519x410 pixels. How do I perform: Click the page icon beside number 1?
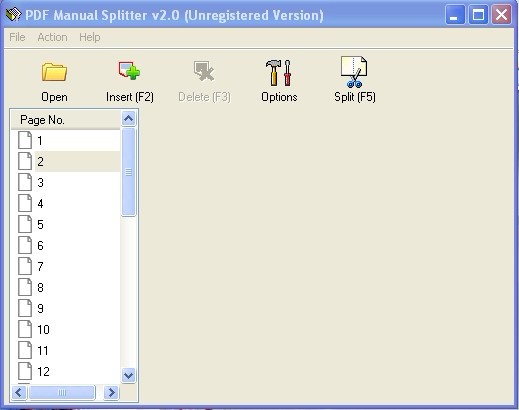pos(25,140)
